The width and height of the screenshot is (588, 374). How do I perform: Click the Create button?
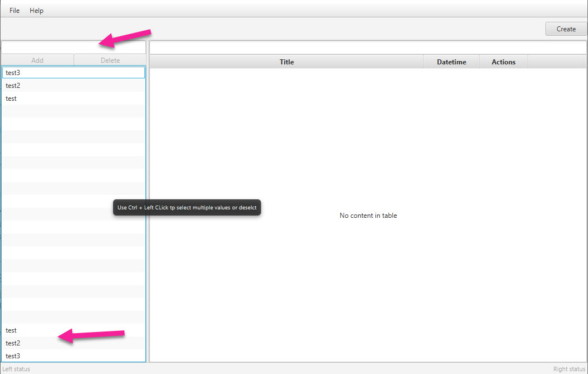566,29
